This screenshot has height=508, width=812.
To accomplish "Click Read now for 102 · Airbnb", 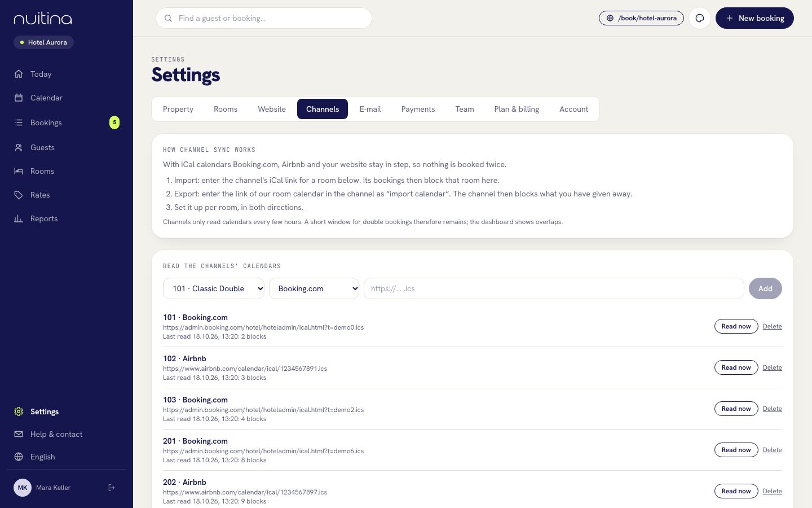I will point(736,367).
